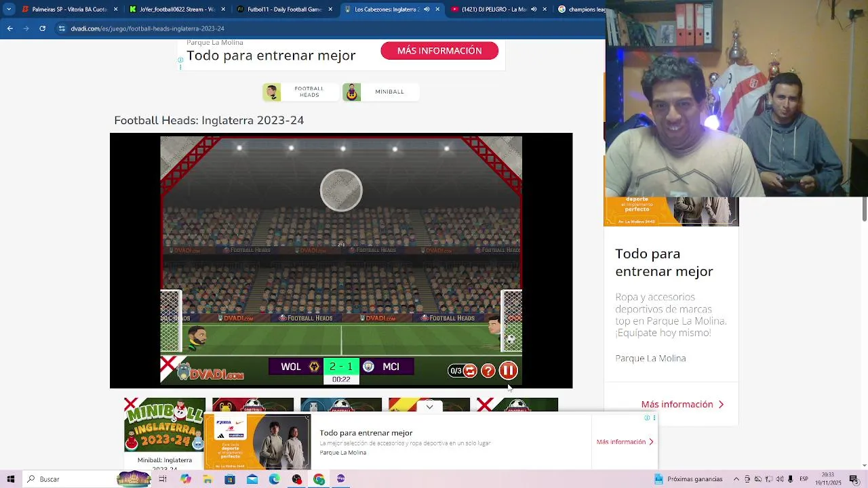Click the MCI team name on scoreboard

click(391, 367)
